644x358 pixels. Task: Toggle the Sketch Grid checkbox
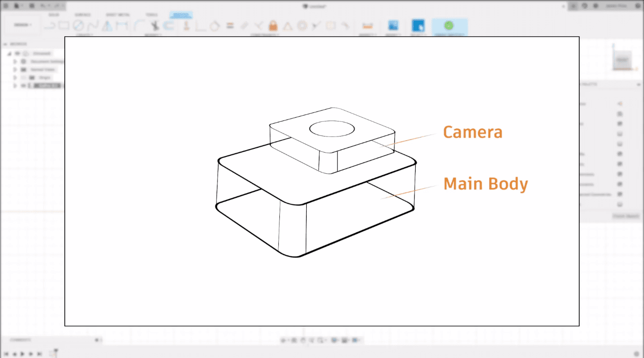point(620,124)
